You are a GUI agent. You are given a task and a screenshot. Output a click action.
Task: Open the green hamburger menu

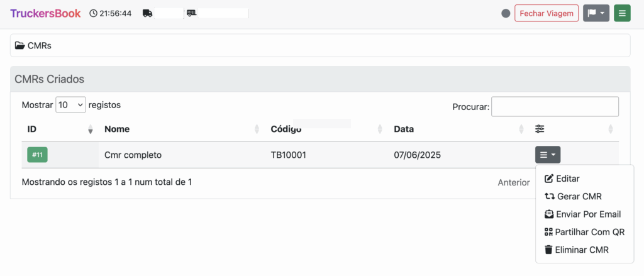622,13
